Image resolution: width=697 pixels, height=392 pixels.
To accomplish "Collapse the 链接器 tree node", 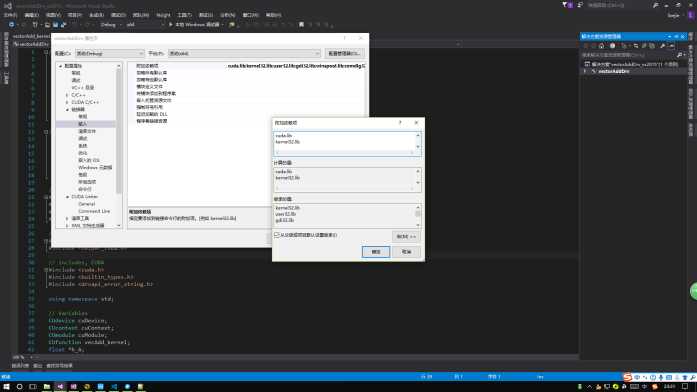I will (67, 109).
